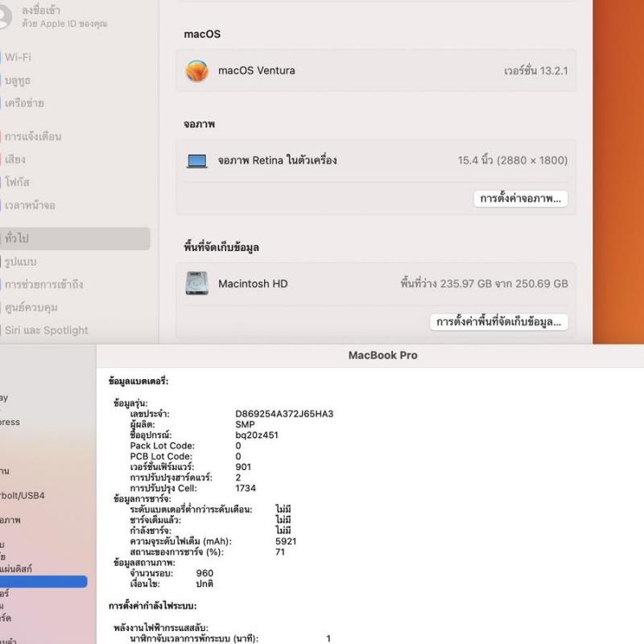The image size is (644, 644).
Task: Click the พื้นที่ว่าง 235.97 GB จาก 250.69 GB text
Action: pos(485,284)
